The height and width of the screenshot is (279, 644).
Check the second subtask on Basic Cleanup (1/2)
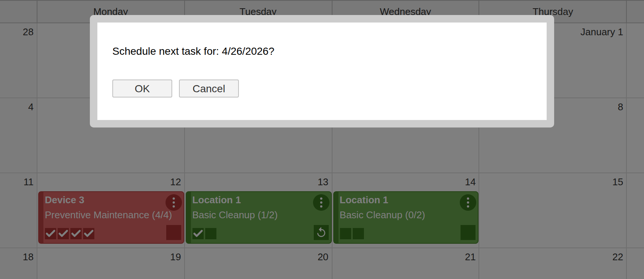(x=211, y=233)
